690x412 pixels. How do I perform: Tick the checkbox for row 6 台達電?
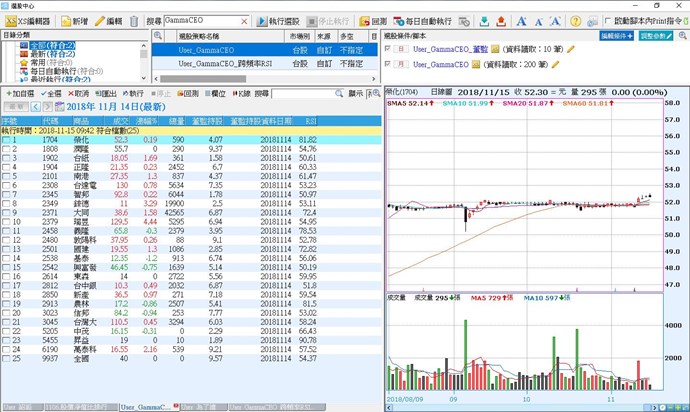[9, 185]
